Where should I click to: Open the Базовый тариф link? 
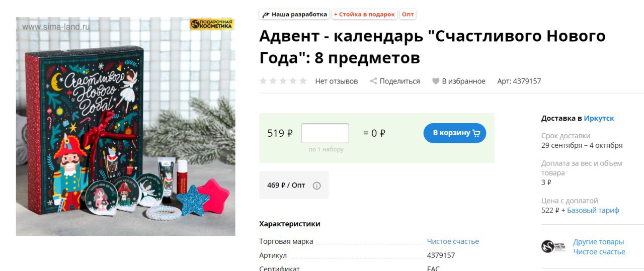(x=593, y=210)
